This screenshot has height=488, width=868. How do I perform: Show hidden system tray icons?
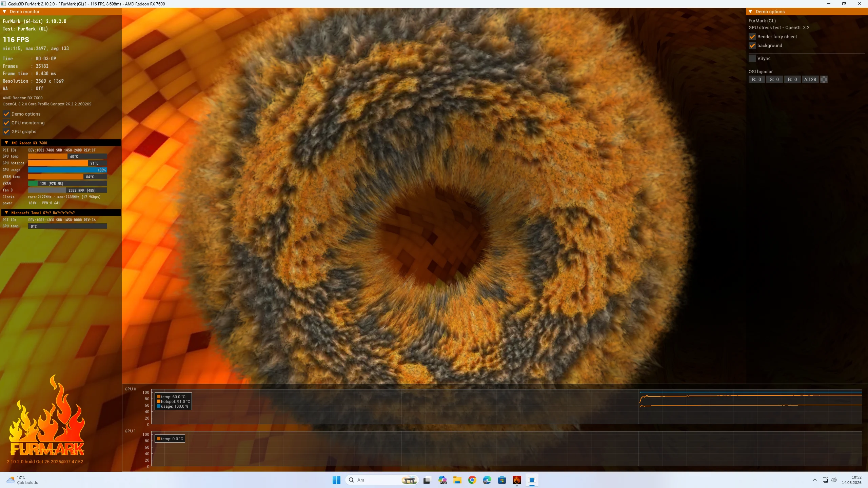(x=814, y=480)
